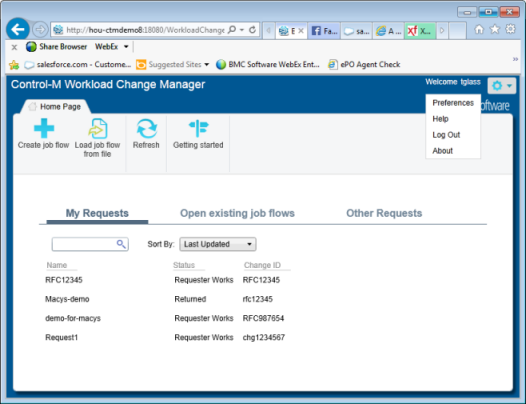Click the search magnifier in requests filter

tap(121, 244)
